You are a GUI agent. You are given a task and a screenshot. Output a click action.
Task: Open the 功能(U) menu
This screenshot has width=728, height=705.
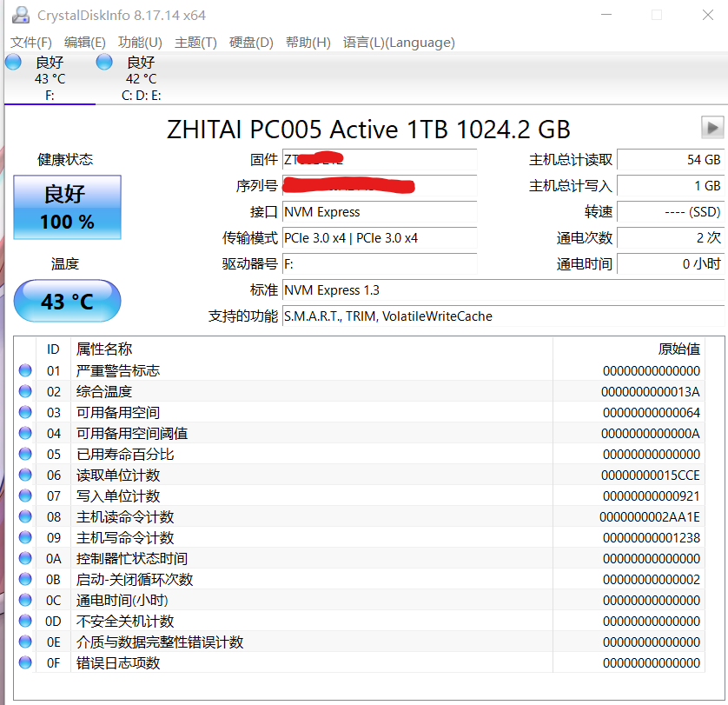coord(140,43)
